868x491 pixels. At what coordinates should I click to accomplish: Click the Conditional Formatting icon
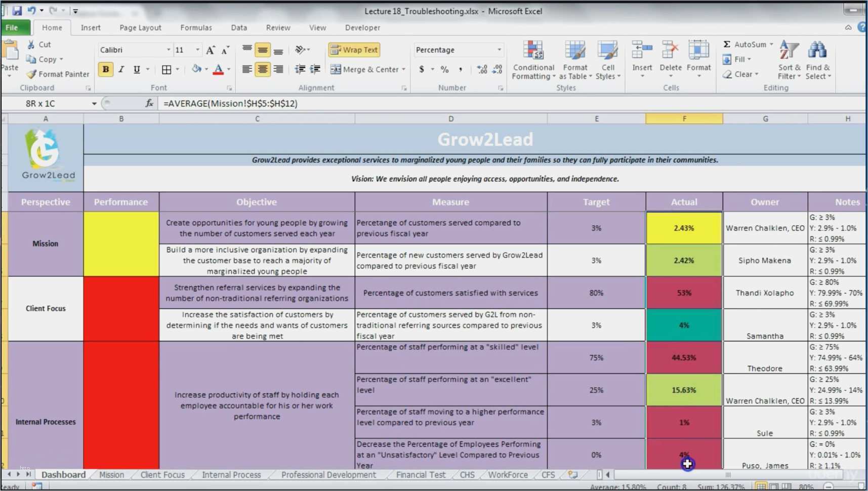click(533, 51)
